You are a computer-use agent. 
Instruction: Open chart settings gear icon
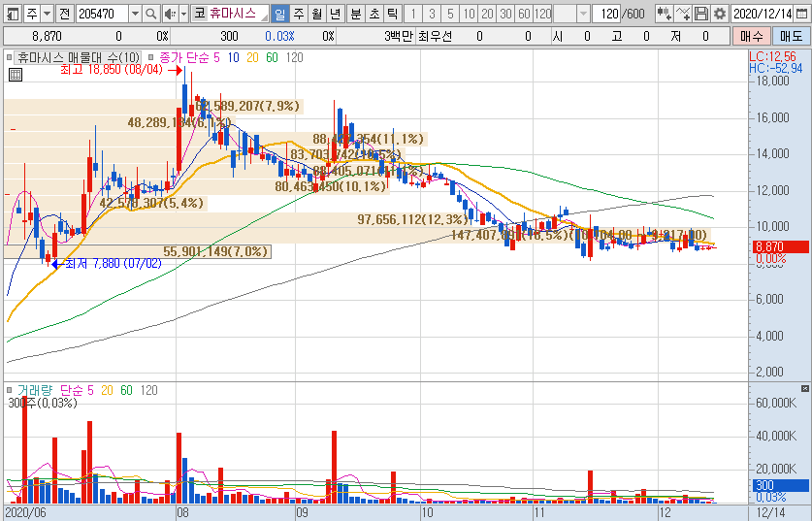click(719, 14)
